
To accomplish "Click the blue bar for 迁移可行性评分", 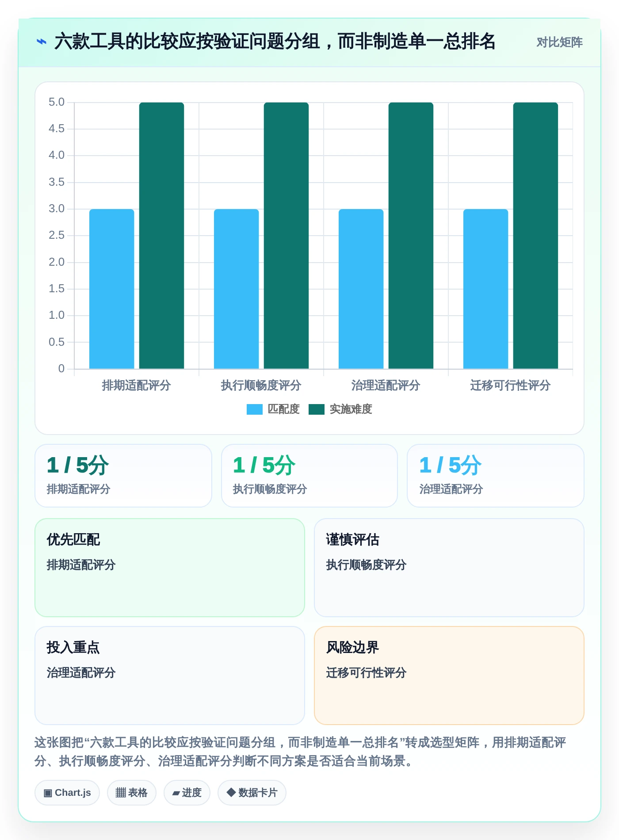I will pos(486,289).
